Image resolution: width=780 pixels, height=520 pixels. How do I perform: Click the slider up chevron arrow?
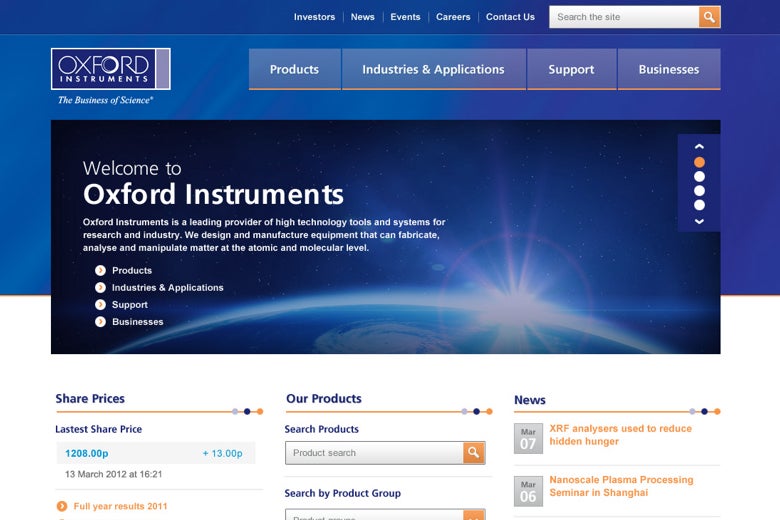click(699, 147)
